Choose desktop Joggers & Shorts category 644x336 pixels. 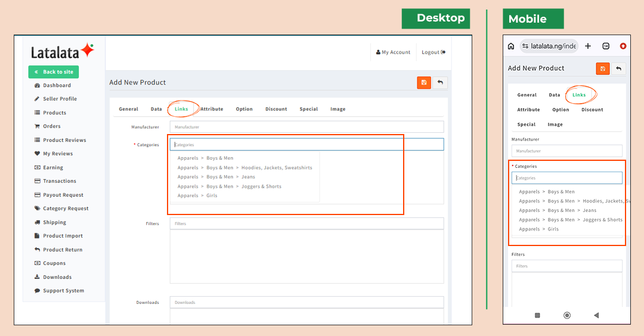tap(229, 186)
